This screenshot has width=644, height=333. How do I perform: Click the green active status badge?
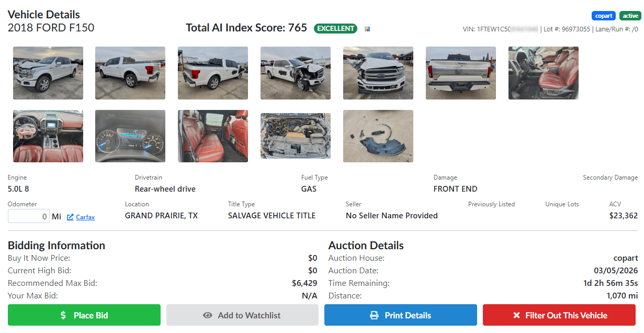630,16
